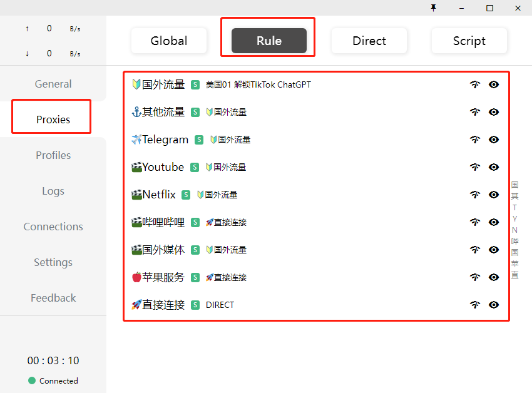Jump to 哔哩哔哩 via 哔 index character

(x=514, y=242)
